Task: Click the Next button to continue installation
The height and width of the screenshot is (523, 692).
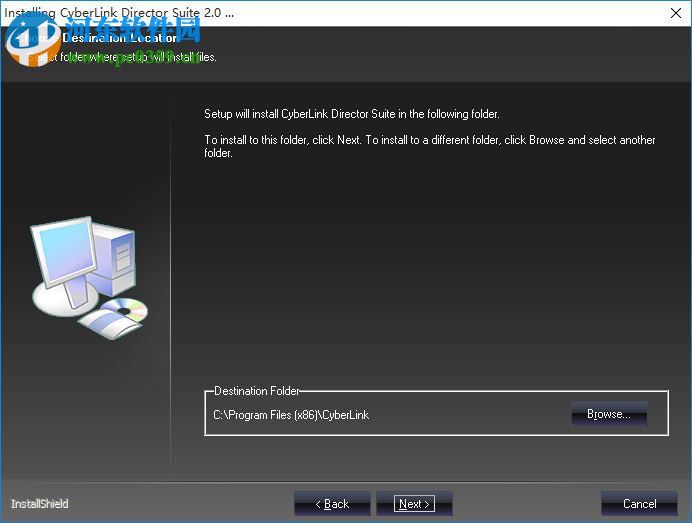Action: point(414,504)
